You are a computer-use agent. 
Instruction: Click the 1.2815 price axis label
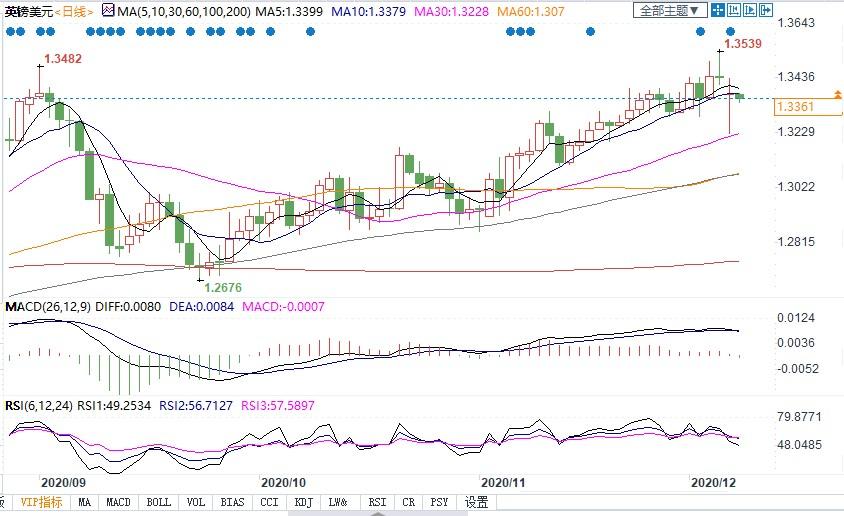click(796, 242)
